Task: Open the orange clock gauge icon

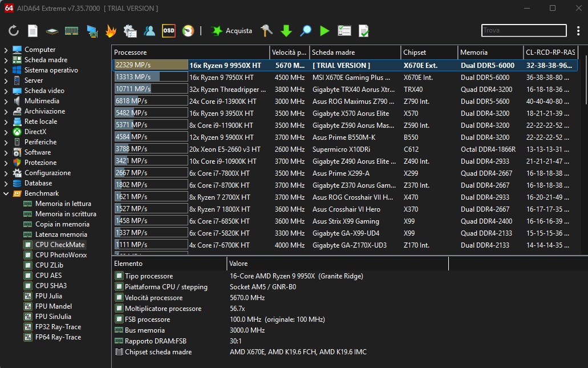Action: 188,31
